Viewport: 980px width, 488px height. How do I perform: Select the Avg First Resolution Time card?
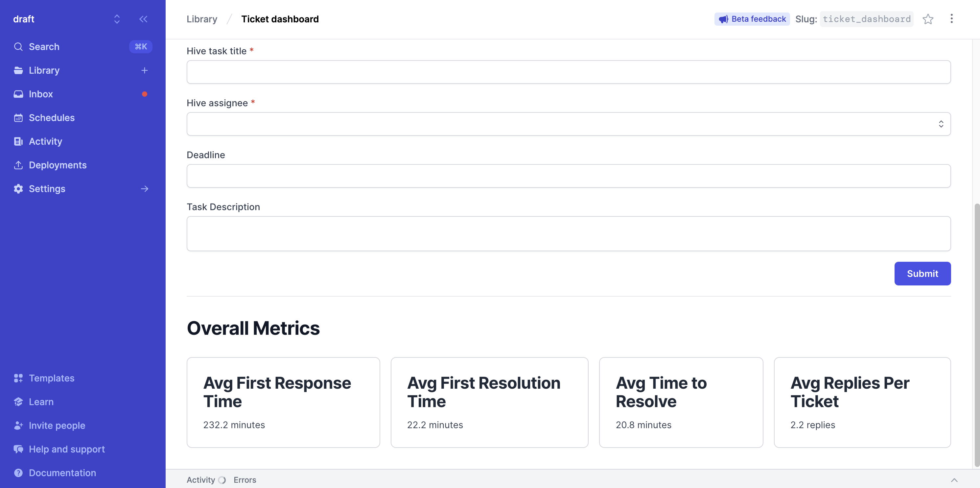489,403
